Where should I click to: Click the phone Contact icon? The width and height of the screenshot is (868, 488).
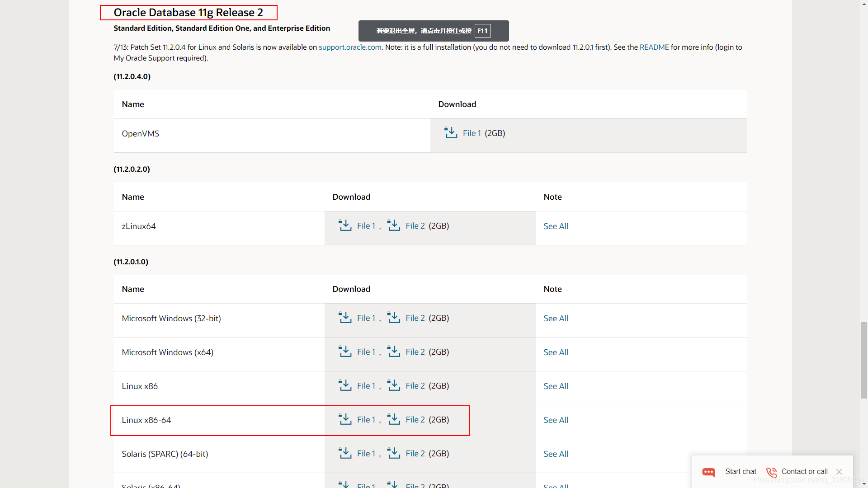coord(772,472)
